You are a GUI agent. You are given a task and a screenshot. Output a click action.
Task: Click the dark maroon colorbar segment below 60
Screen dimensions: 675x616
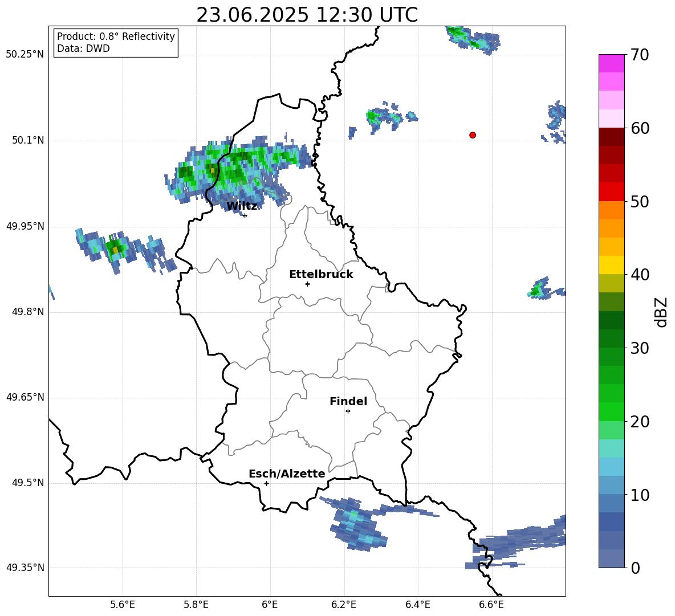(611, 137)
